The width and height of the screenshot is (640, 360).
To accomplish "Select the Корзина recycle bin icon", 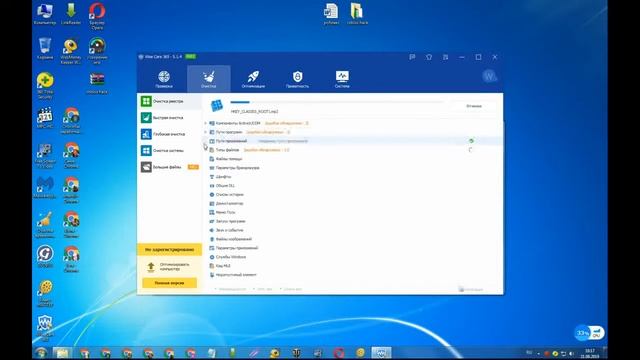I will [45, 48].
